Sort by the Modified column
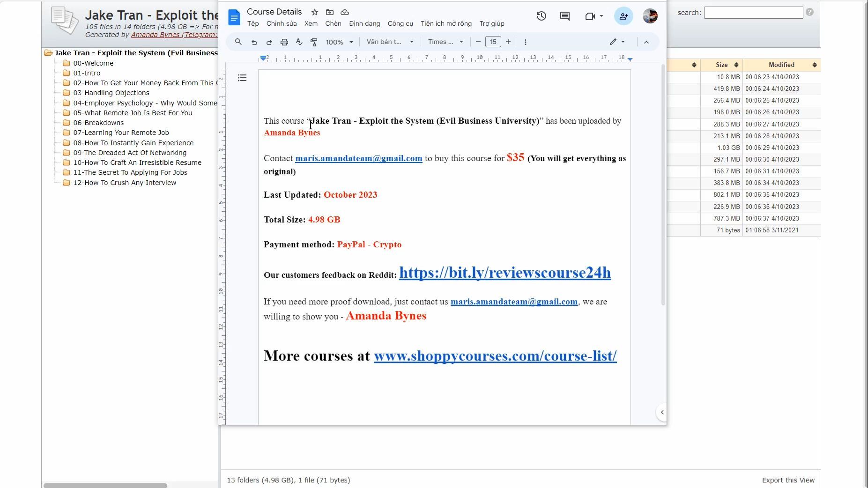The image size is (868, 488). click(781, 65)
